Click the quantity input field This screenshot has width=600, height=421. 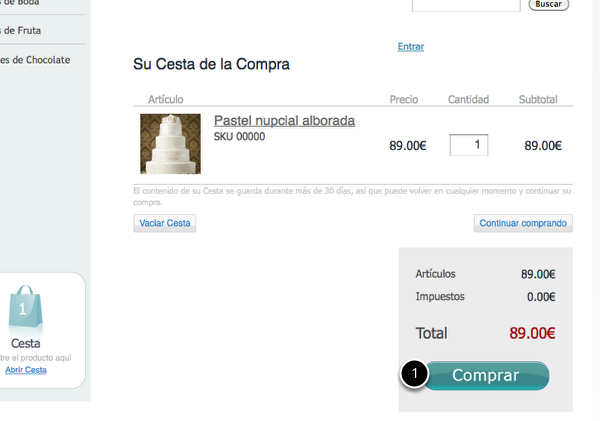[469, 145]
